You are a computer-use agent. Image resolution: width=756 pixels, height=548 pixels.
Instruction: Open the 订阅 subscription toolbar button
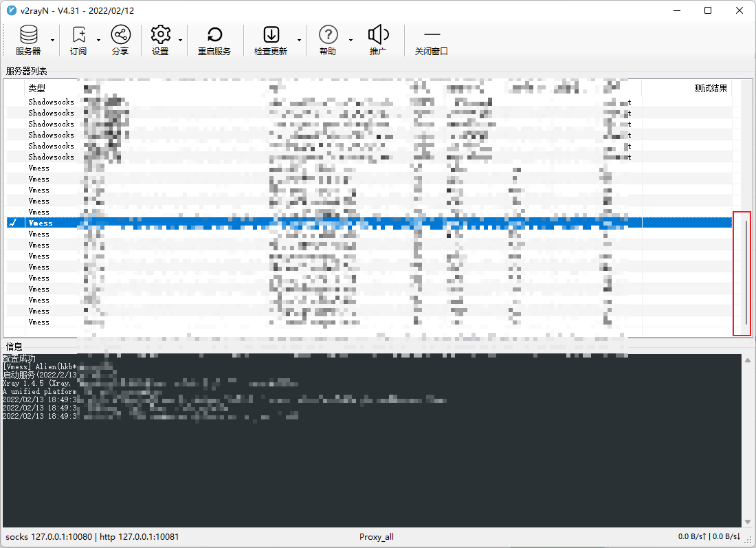[78, 41]
